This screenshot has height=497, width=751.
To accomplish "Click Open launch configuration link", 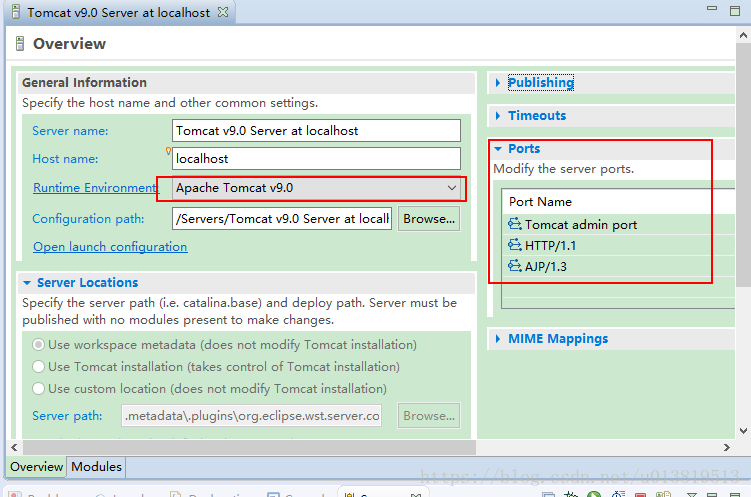I will click(x=110, y=247).
